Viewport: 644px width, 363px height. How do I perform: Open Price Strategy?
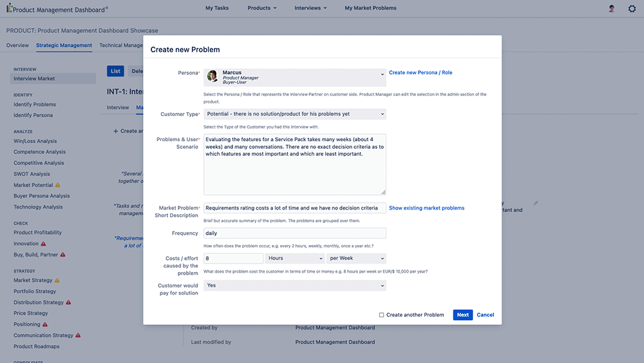[30, 313]
